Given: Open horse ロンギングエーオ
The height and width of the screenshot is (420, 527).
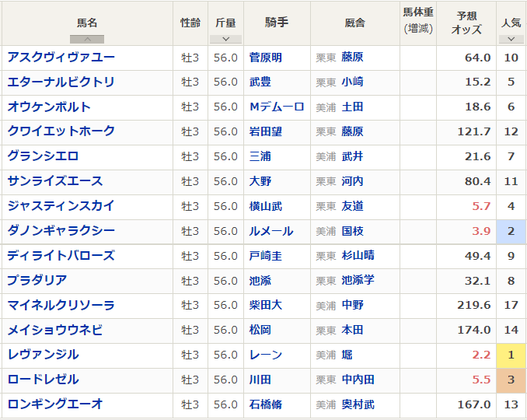Looking at the screenshot, I should click(x=55, y=404).
